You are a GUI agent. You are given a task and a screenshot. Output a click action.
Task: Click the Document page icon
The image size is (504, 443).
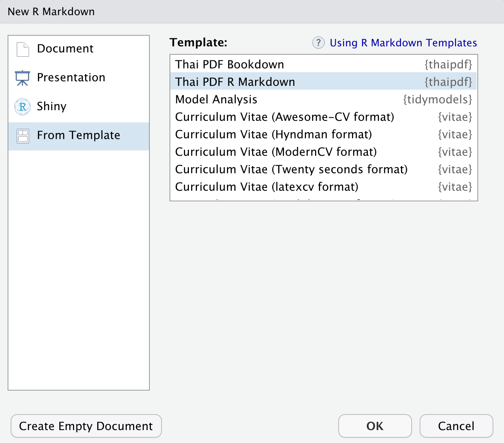click(23, 49)
